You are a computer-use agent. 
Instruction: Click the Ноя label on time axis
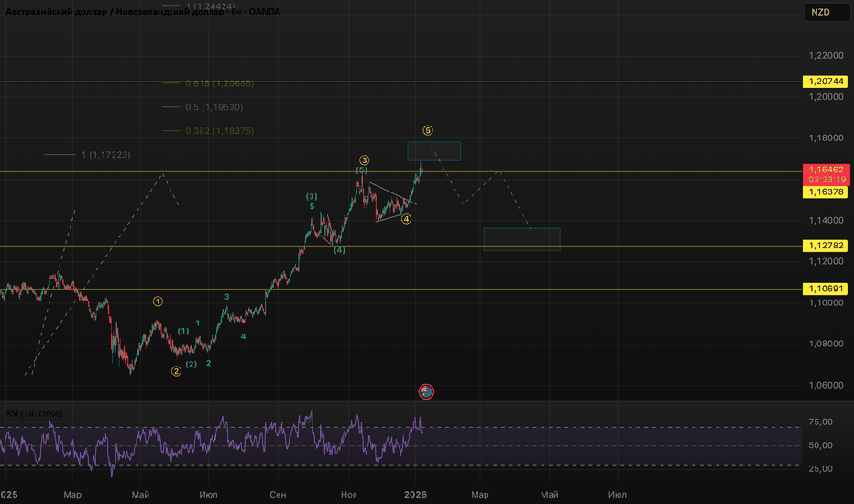point(349,495)
